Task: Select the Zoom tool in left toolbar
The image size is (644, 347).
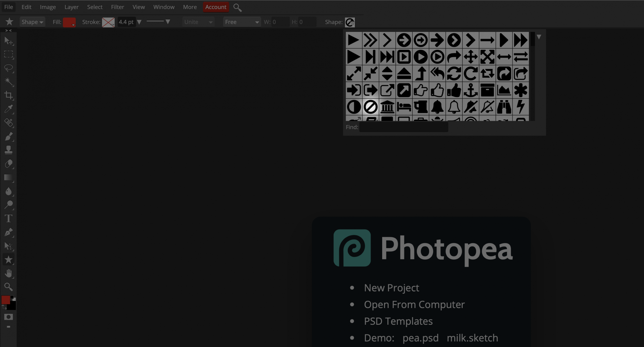Action: 9,287
